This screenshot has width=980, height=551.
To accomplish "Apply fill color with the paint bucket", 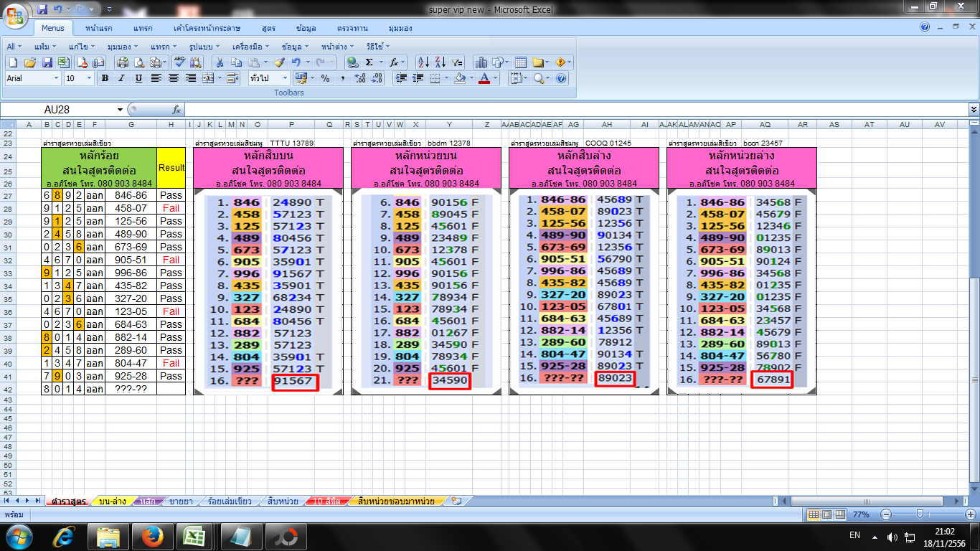I will (461, 78).
